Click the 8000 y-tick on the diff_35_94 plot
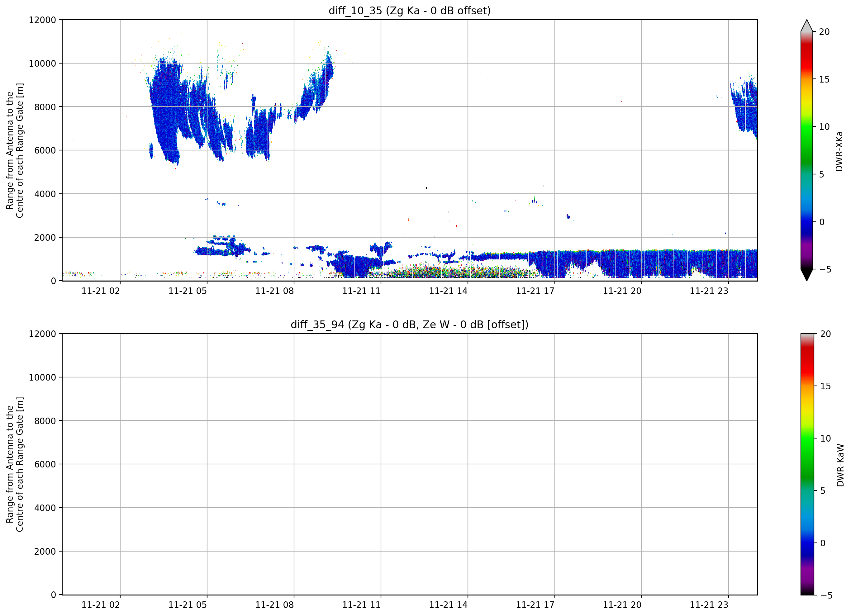The width and height of the screenshot is (851, 616). coord(45,421)
